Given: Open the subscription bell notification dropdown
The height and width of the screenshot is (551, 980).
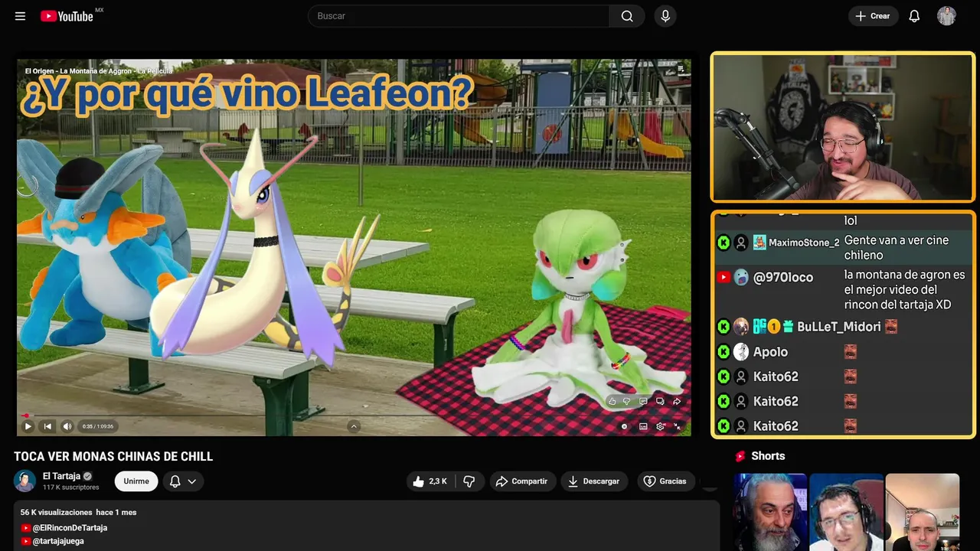Looking at the screenshot, I should tap(183, 481).
